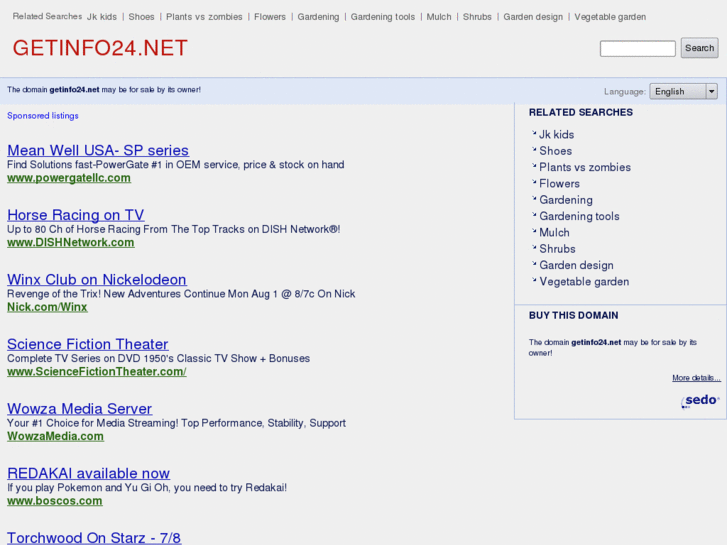The height and width of the screenshot is (545, 727).
Task: Click the Sponsored listings label
Action: coord(43,116)
